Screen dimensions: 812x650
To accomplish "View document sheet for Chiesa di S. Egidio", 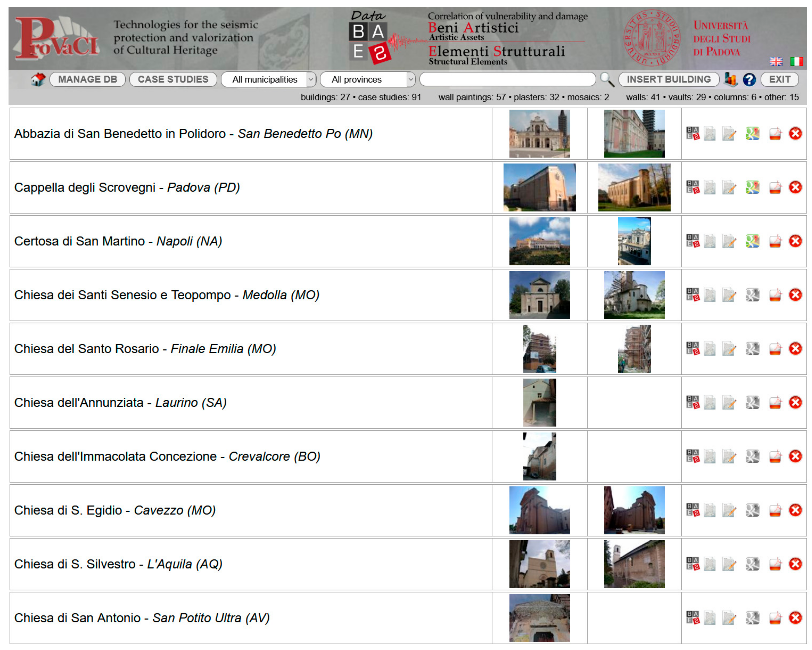I will [710, 510].
